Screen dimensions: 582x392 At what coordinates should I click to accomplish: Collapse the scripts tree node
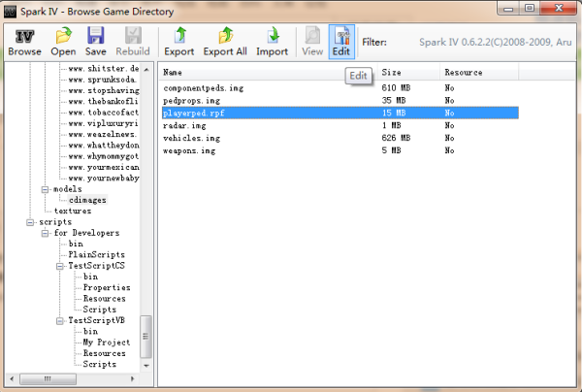tap(29, 222)
